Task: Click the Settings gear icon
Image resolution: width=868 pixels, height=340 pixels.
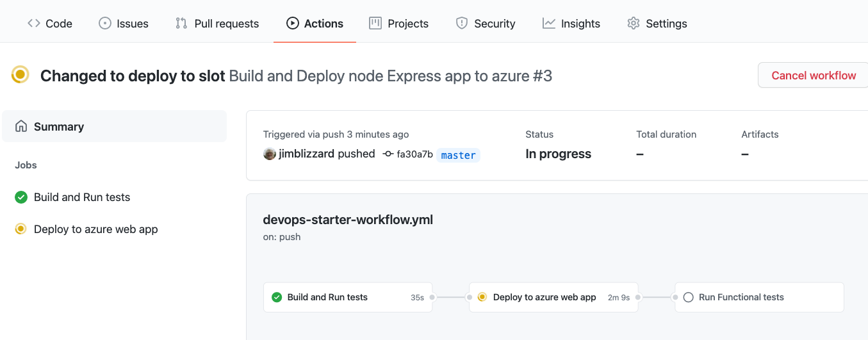Action: pos(634,24)
